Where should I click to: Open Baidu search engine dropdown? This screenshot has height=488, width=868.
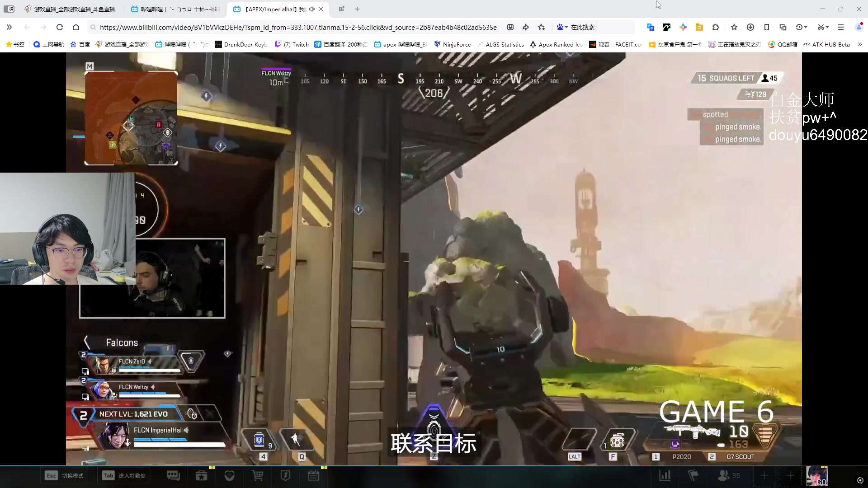point(562,27)
